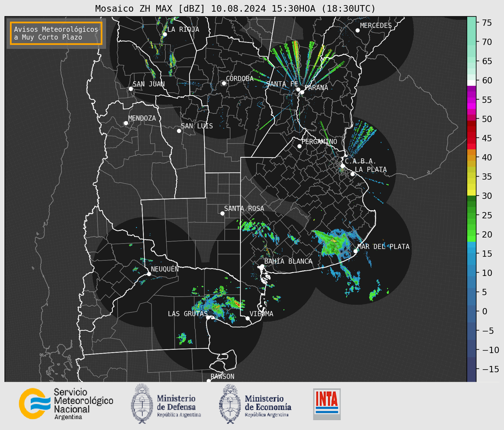
Task: Click the BAHÍA BLANCA city marker dot
Action: point(262,266)
